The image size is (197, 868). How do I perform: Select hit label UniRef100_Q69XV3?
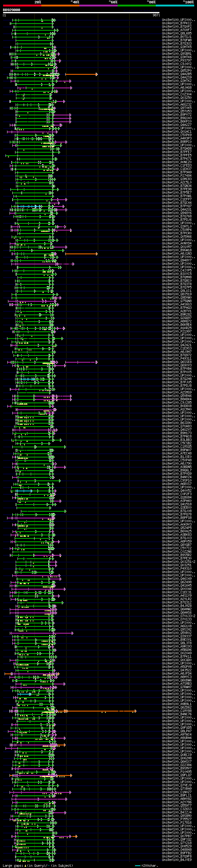[x=177, y=365]
